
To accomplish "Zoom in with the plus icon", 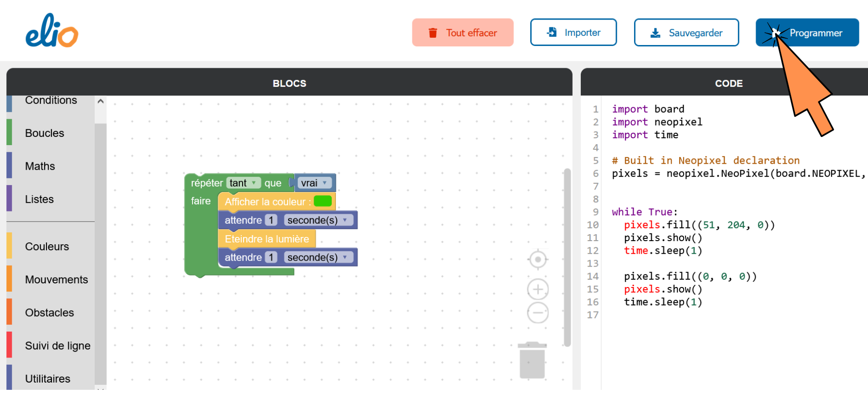I will click(x=538, y=289).
